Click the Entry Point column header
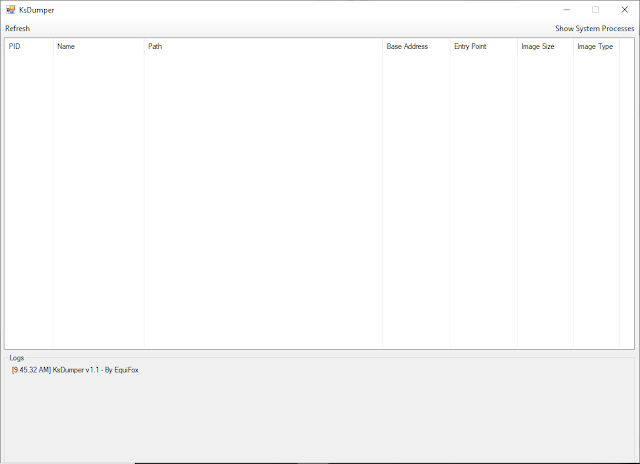 coord(484,47)
